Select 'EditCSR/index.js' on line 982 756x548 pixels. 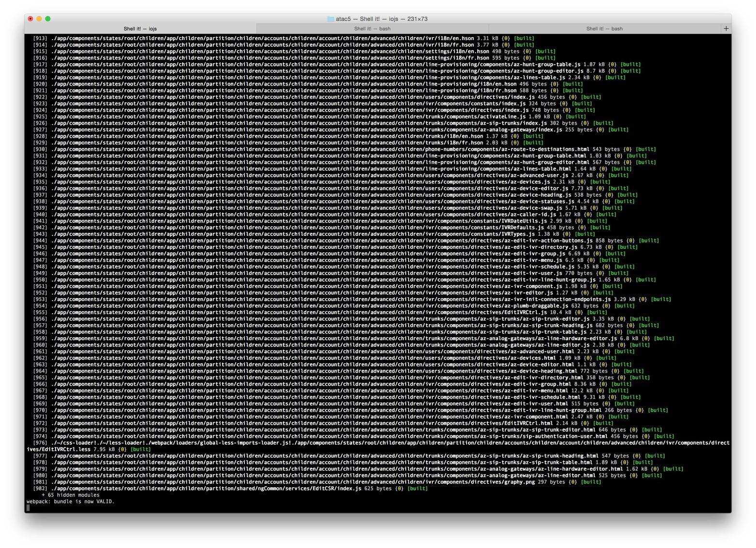coord(337,488)
